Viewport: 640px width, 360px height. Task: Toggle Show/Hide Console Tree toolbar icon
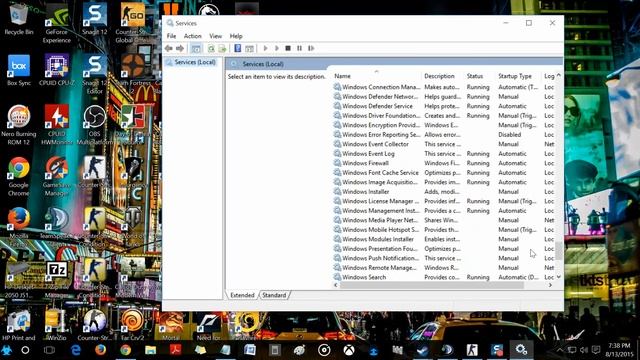pyautogui.click(x=196, y=48)
